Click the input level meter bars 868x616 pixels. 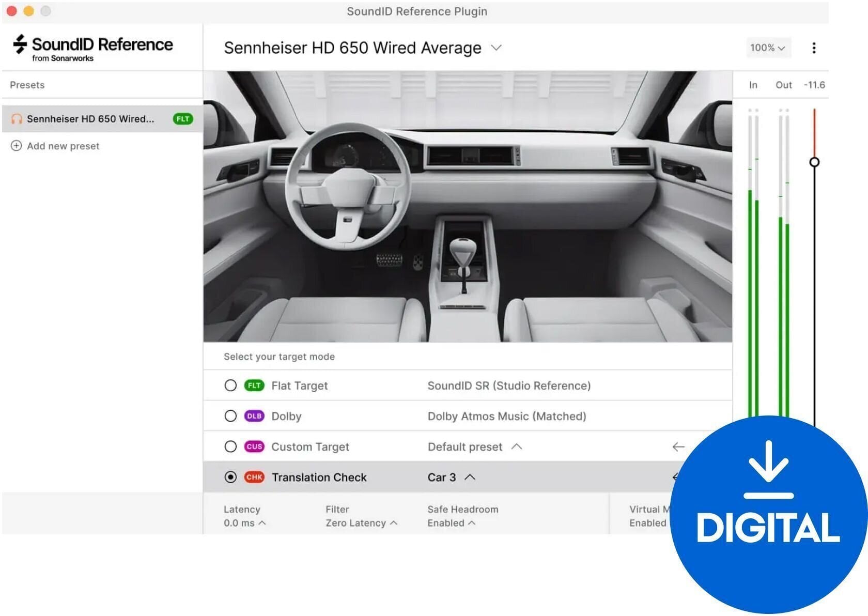[753, 264]
